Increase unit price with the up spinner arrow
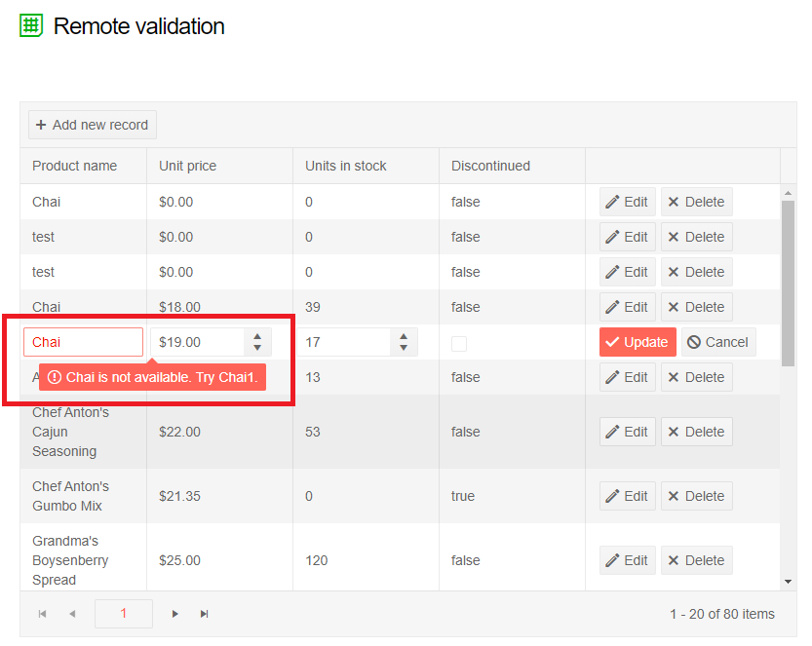This screenshot has height=646, width=812. point(257,336)
